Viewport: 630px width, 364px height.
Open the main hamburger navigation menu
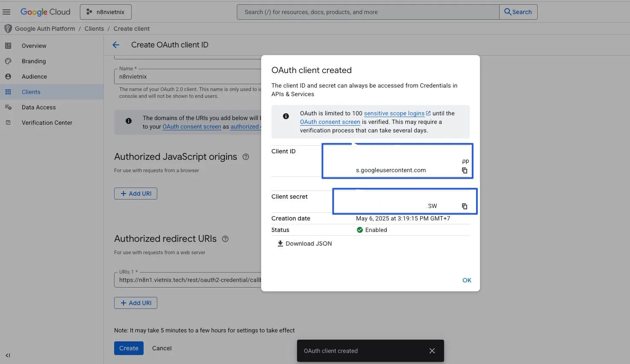6,12
